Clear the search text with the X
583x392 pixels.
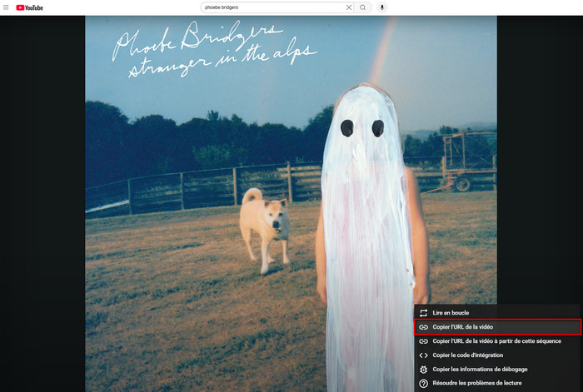coord(349,7)
